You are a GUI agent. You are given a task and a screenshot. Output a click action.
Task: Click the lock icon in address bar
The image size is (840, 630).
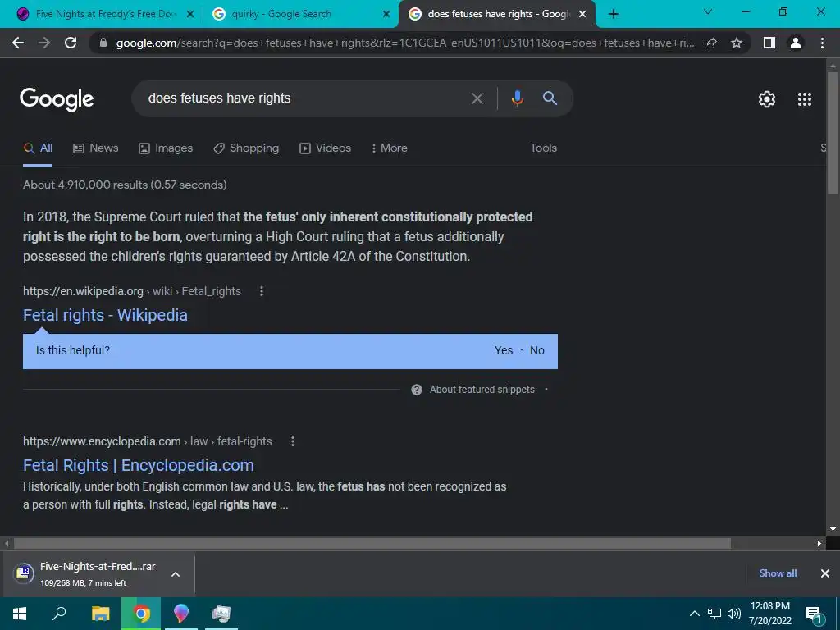[103, 43]
